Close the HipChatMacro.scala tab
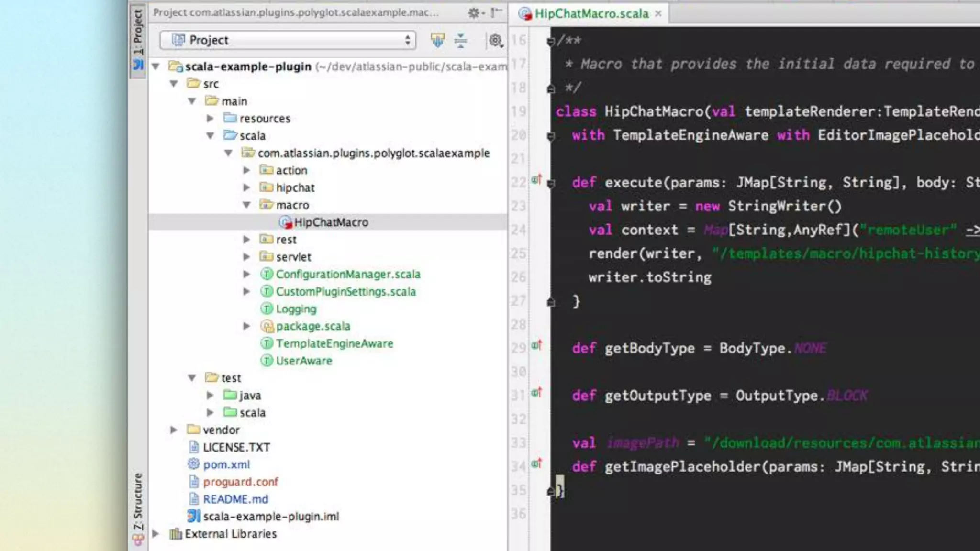Image resolution: width=980 pixels, height=551 pixels. coord(658,13)
